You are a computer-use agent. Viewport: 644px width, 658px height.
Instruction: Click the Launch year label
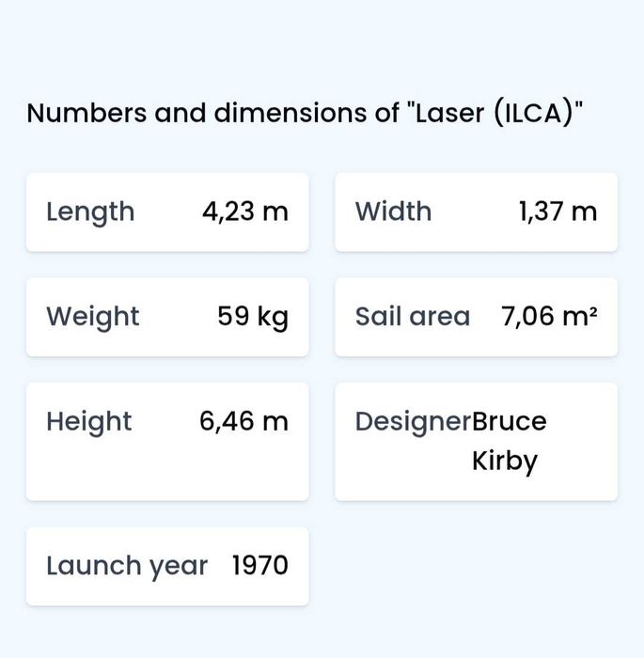point(127,566)
